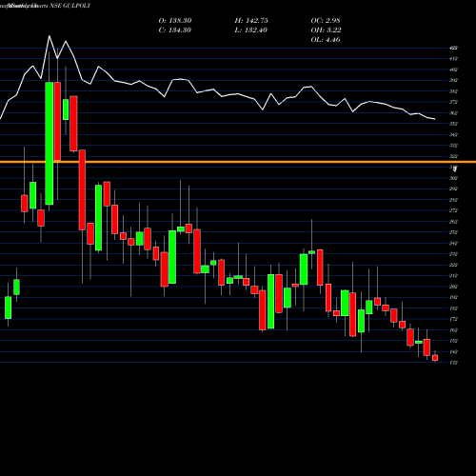Click the 402 price axis label
The width and height of the screenshot is (476, 476).
[x=453, y=69]
